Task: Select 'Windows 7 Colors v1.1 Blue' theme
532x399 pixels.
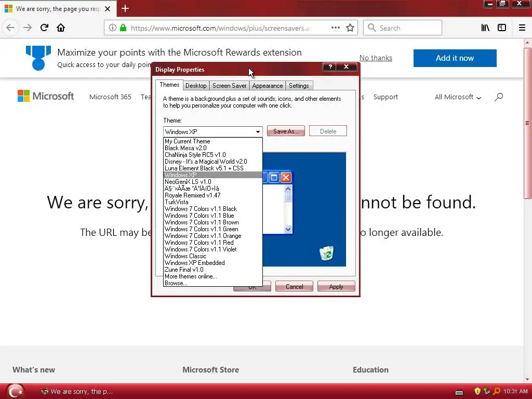Action: pyautogui.click(x=212, y=216)
